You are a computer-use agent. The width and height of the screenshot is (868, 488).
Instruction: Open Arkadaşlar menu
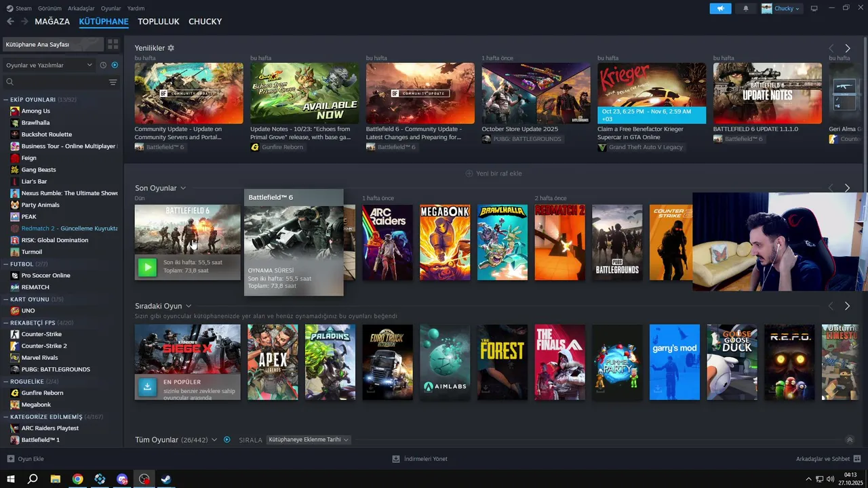tap(81, 8)
